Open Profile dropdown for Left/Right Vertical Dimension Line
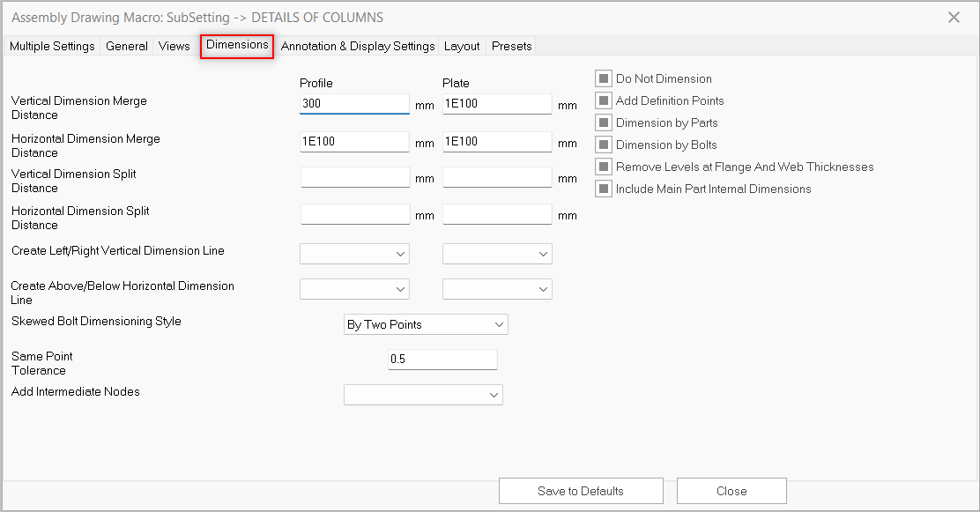The width and height of the screenshot is (980, 512). (x=354, y=254)
